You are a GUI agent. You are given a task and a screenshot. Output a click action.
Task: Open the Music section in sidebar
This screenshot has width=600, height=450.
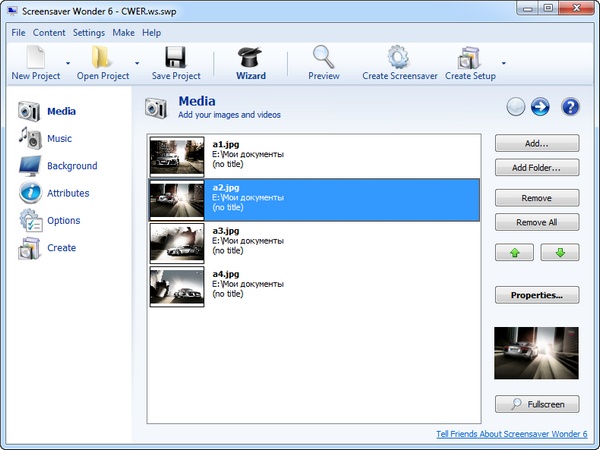tap(59, 139)
